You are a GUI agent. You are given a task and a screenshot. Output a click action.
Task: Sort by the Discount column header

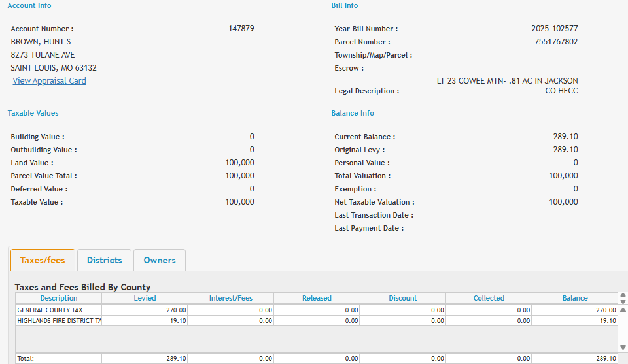click(x=402, y=298)
